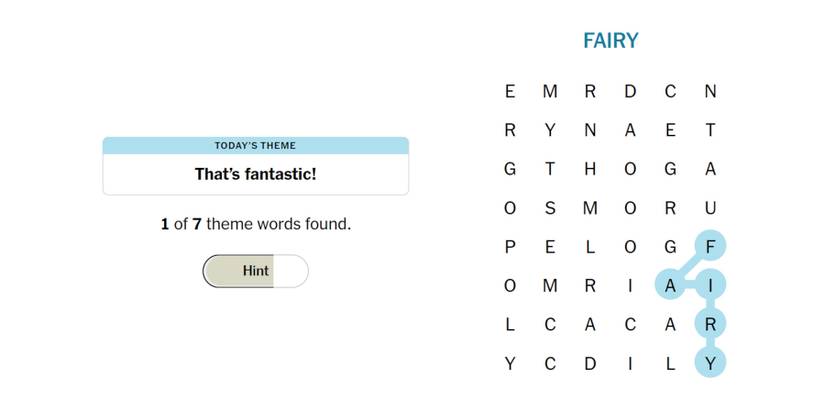Choose the letter P tile

click(510, 247)
